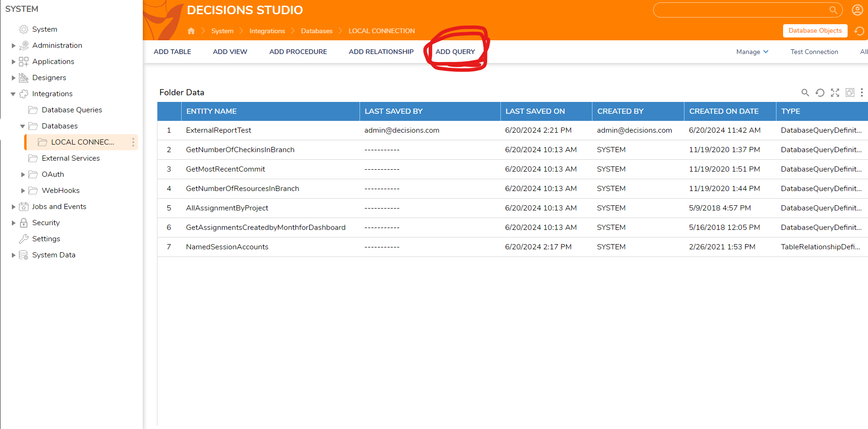This screenshot has height=429, width=868.
Task: Click ADD RELATIONSHIP in the action bar
Action: point(381,52)
